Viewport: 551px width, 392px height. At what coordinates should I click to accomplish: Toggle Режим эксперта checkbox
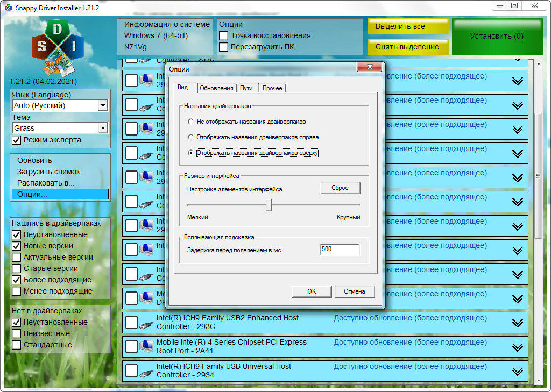[17, 140]
